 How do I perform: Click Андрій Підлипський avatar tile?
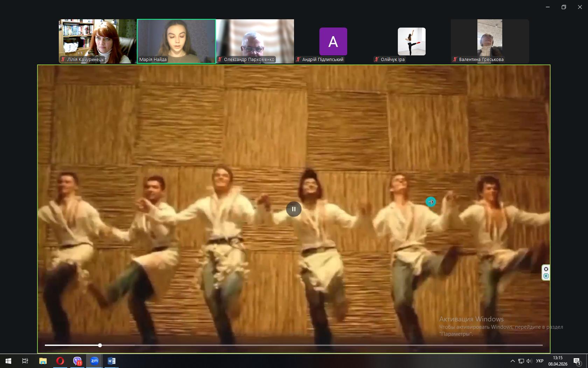coord(333,41)
